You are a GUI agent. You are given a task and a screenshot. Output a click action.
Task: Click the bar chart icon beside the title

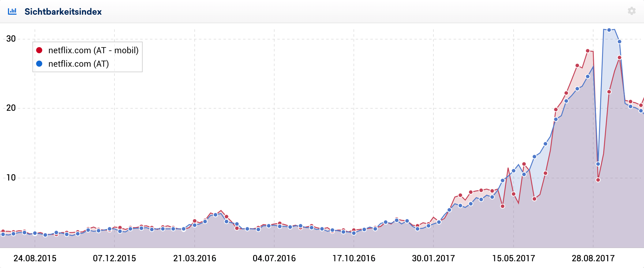[x=12, y=11]
